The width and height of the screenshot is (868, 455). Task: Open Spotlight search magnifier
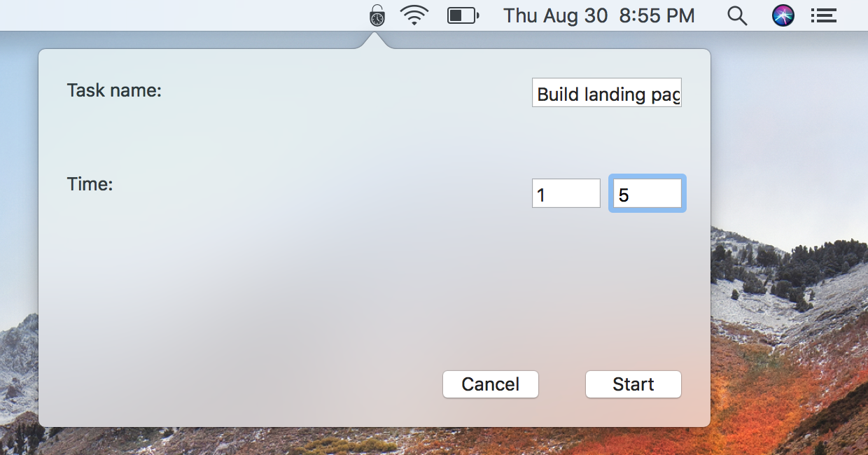click(x=737, y=15)
